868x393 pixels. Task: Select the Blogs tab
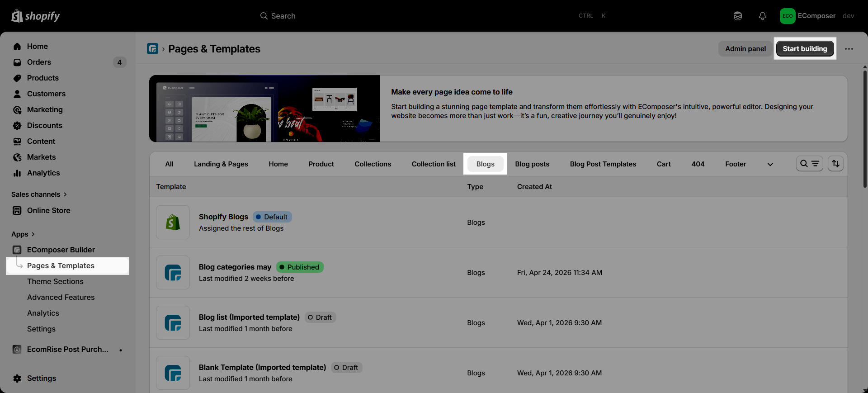[486, 164]
